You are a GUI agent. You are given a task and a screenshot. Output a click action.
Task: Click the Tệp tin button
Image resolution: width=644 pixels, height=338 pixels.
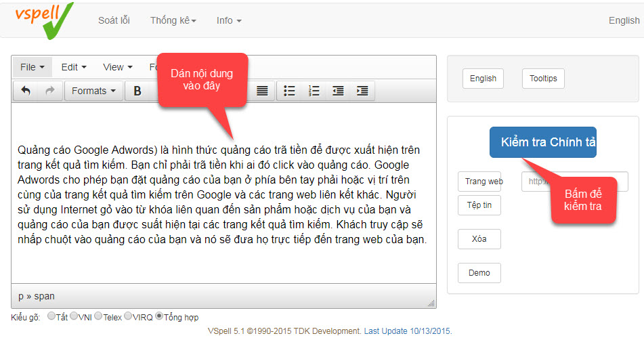click(479, 205)
